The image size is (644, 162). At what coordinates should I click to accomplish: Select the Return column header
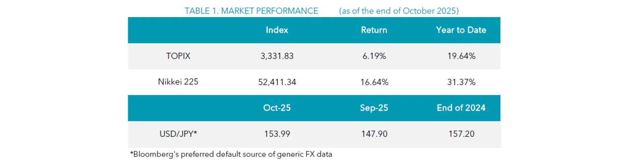(374, 30)
